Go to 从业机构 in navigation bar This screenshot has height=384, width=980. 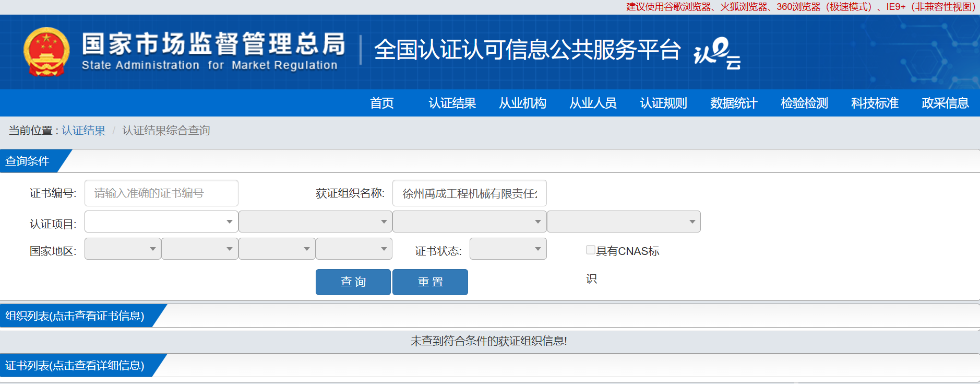click(523, 103)
